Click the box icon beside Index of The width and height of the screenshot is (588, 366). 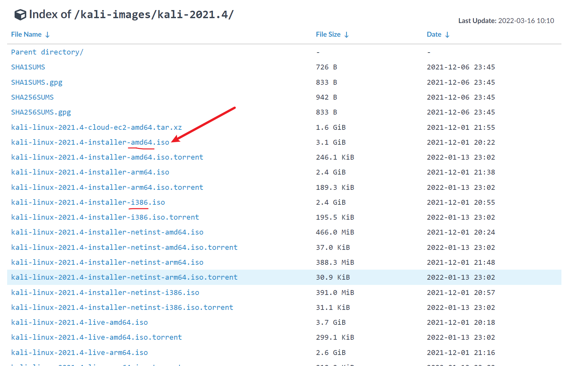click(x=20, y=15)
